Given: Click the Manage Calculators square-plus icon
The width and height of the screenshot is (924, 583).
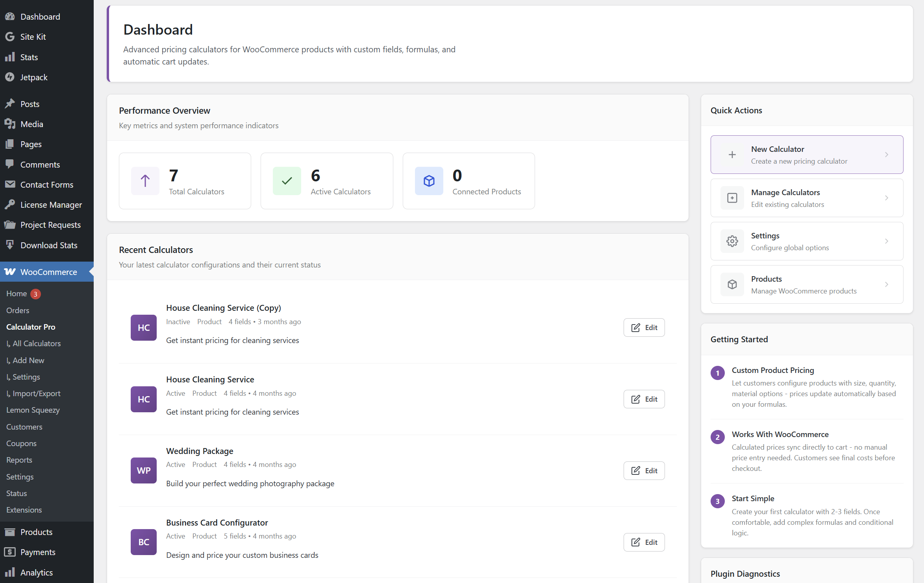Looking at the screenshot, I should tap(732, 198).
